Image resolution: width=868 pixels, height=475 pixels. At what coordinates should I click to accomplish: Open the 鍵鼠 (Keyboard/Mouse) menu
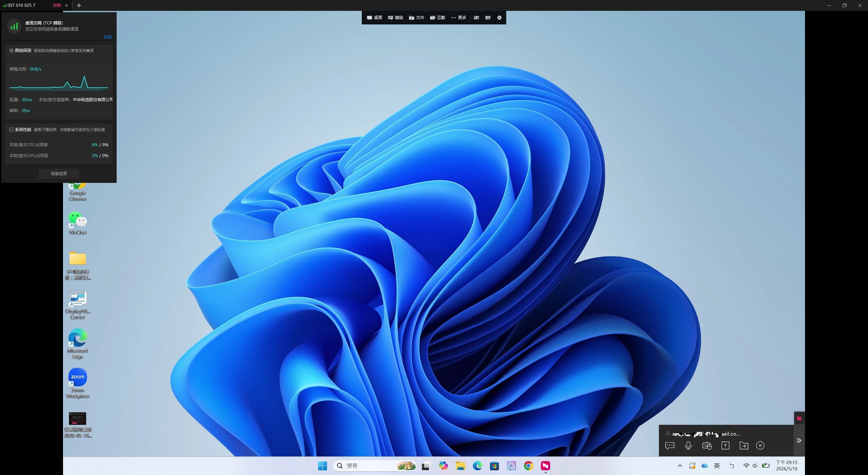point(395,18)
